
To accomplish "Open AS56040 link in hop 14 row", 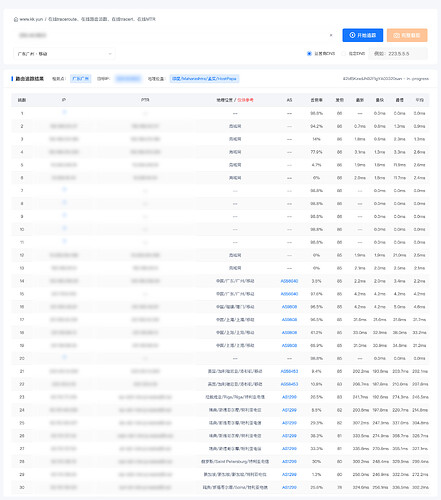I will coord(289,281).
